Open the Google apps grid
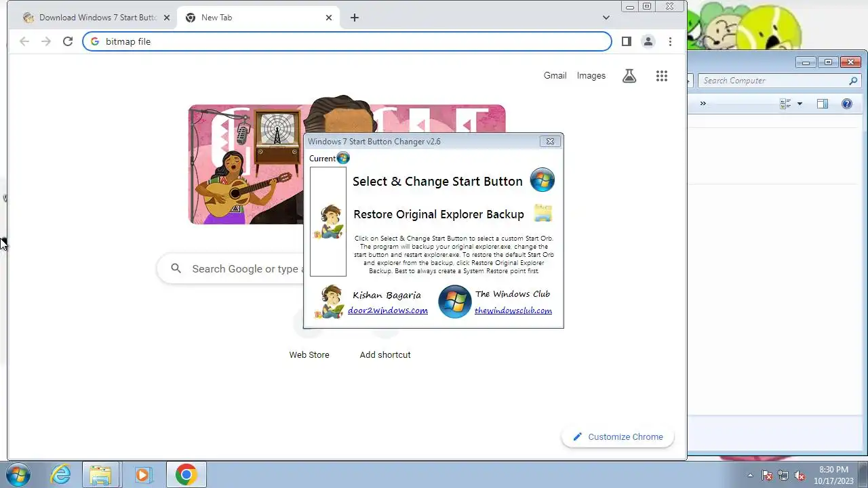Image resolution: width=868 pixels, height=488 pixels. point(662,76)
